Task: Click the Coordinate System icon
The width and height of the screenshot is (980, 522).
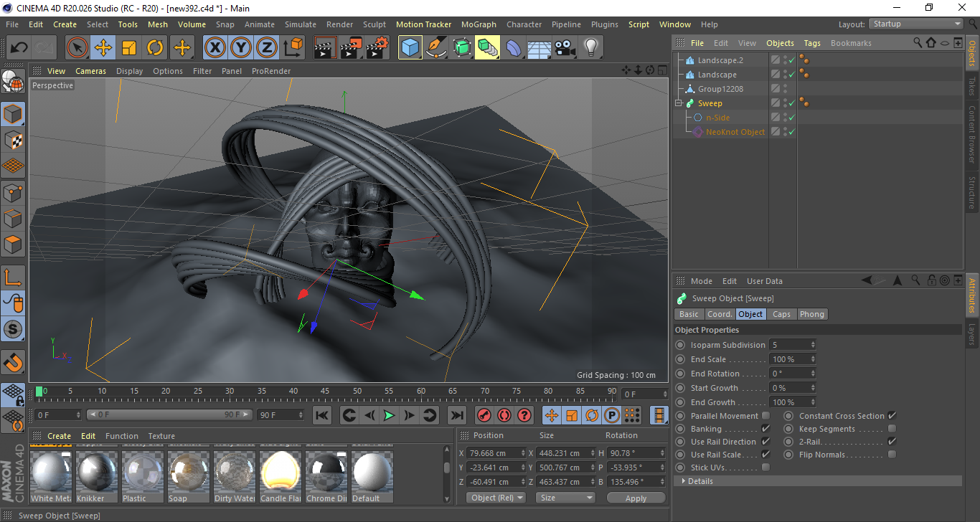Action: click(x=293, y=48)
